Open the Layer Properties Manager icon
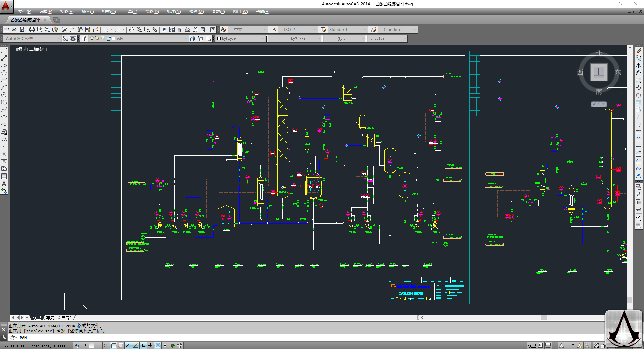The image size is (644, 349). click(84, 39)
